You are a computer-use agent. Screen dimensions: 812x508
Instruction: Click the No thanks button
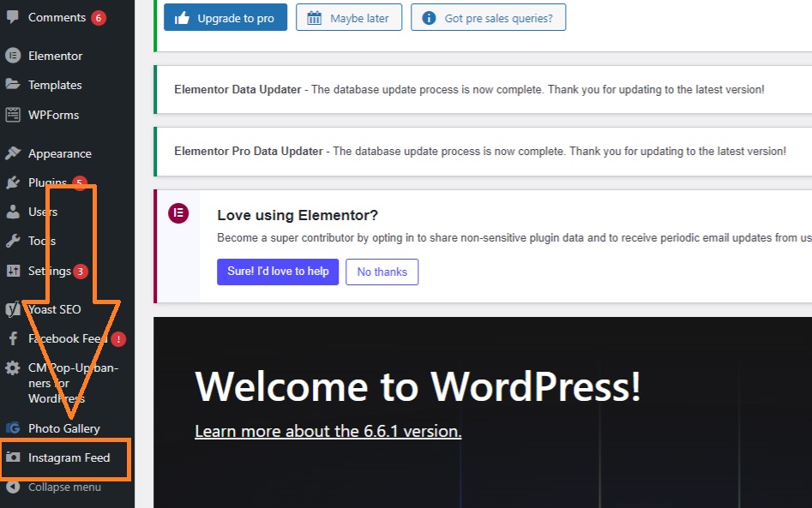[382, 272]
